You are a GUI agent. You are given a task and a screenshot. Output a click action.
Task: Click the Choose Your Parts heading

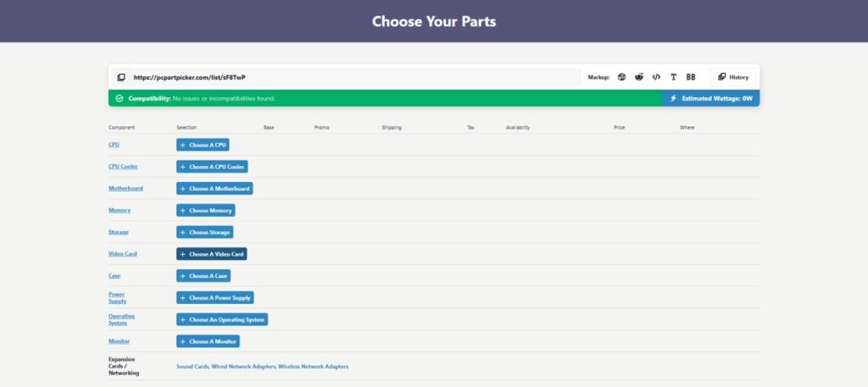click(x=434, y=21)
